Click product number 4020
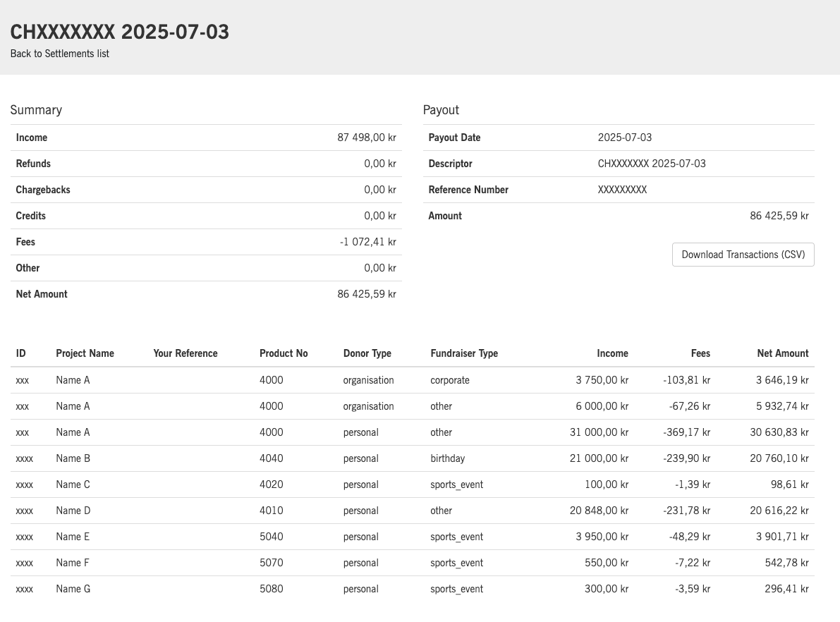The image size is (840, 622). point(271,485)
